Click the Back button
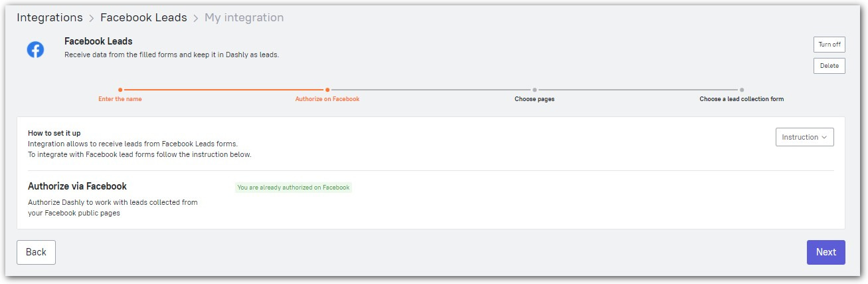 (x=36, y=252)
